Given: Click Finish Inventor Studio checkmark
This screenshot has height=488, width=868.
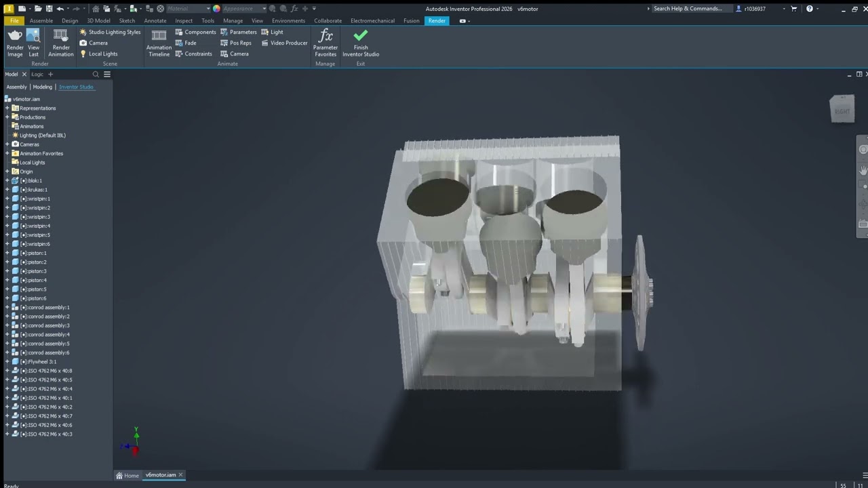Looking at the screenshot, I should (x=361, y=42).
